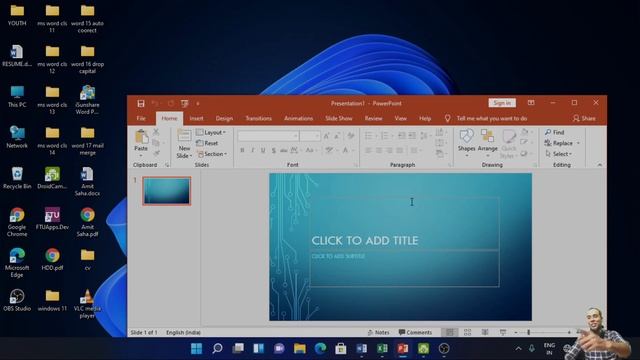
Task: Toggle Bullets list button
Action: click(369, 136)
